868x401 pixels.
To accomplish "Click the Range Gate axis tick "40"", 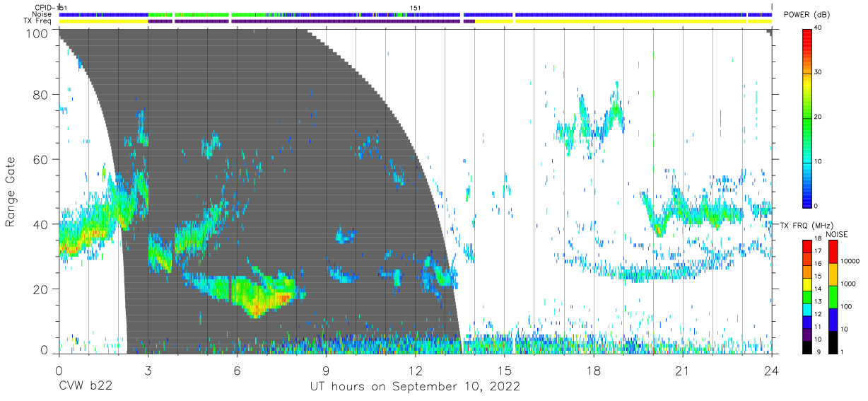I will coord(41,224).
